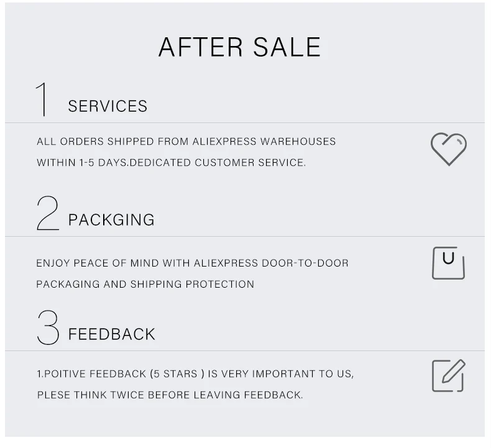Click the large number 3

(48, 327)
